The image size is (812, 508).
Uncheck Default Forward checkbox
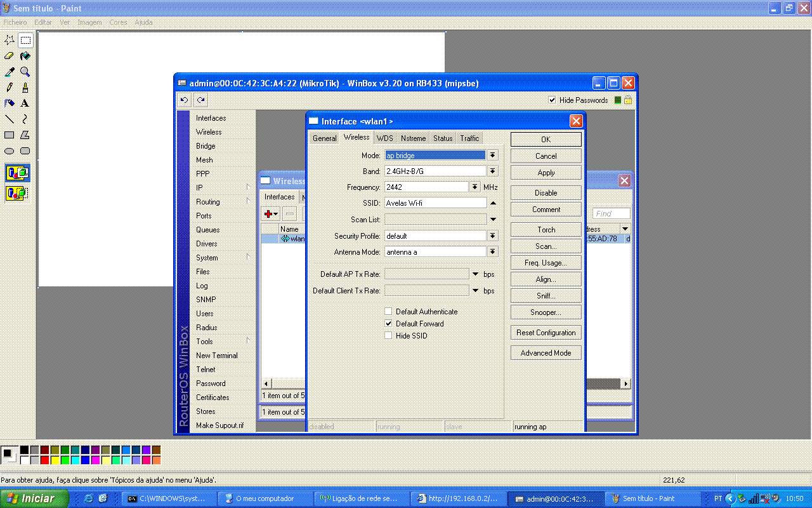(x=388, y=324)
